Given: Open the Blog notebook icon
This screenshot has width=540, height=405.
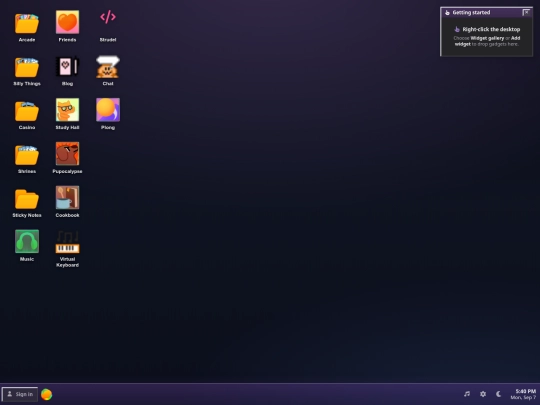Looking at the screenshot, I should click(x=68, y=66).
